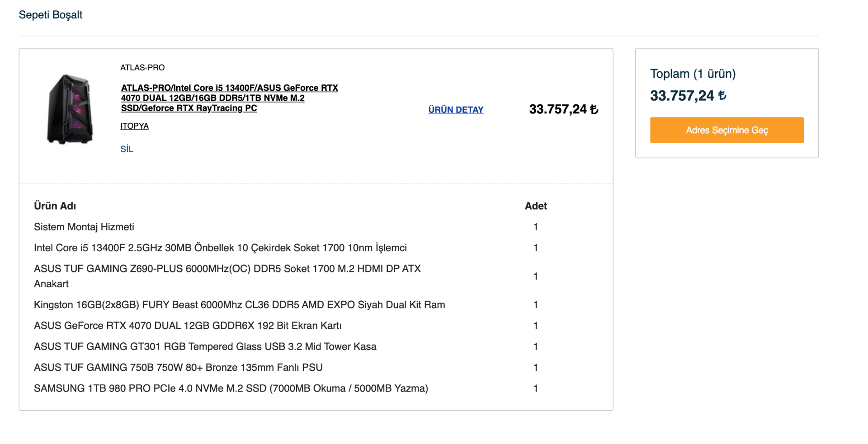Open the ATLAS-PRO/Intel Core i5 13400F product title link
Viewport: 868px width, 444px height.
[230, 98]
